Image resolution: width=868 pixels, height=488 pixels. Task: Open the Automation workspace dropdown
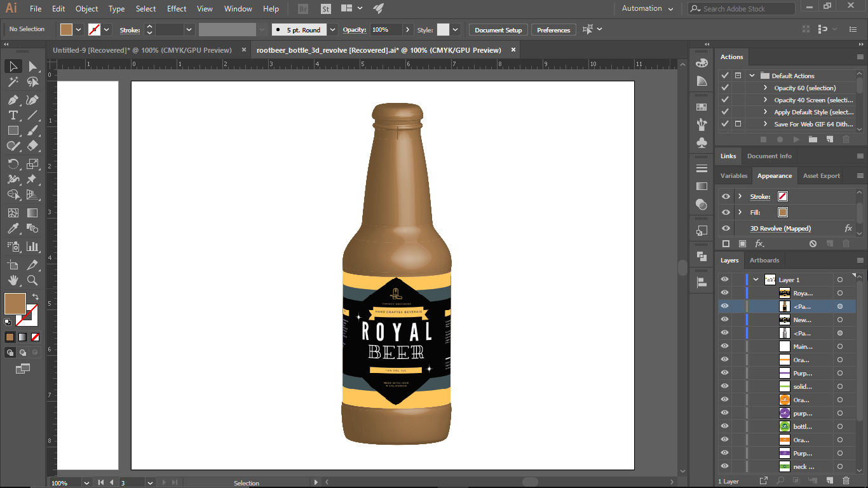(648, 8)
